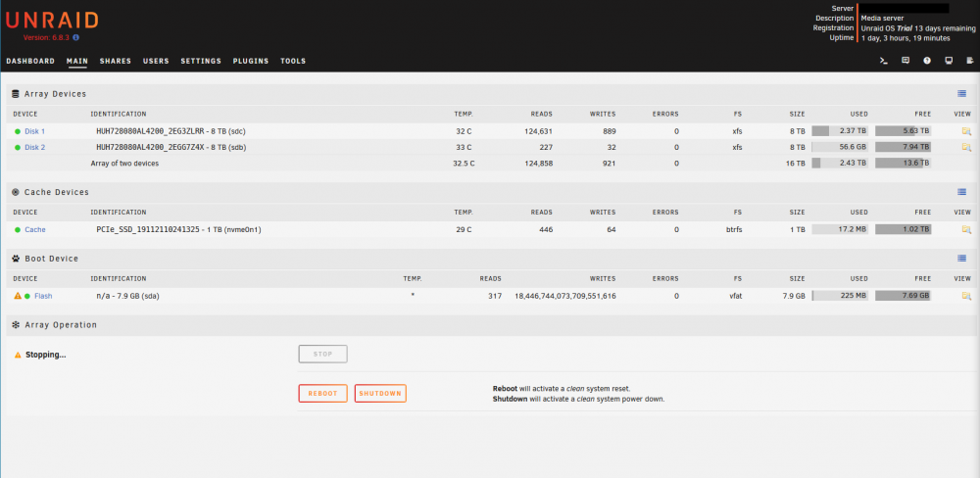Image resolution: width=980 pixels, height=478 pixels.
Task: Browse Disk 1 with its view icon
Action: point(966,131)
